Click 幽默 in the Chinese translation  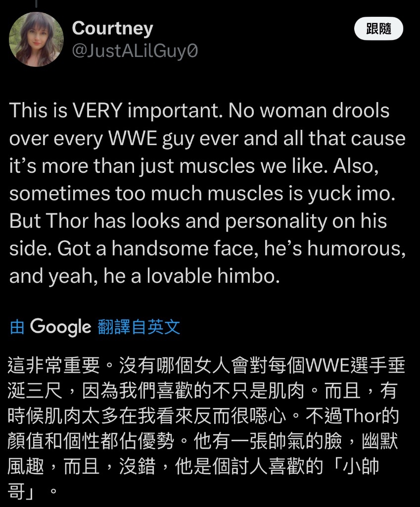click(x=380, y=441)
